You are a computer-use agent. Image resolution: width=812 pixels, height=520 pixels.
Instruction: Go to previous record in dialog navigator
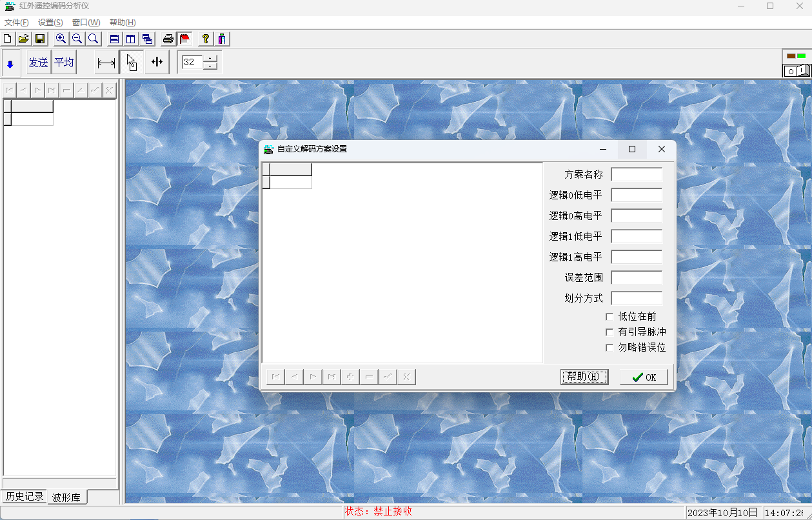(x=294, y=377)
